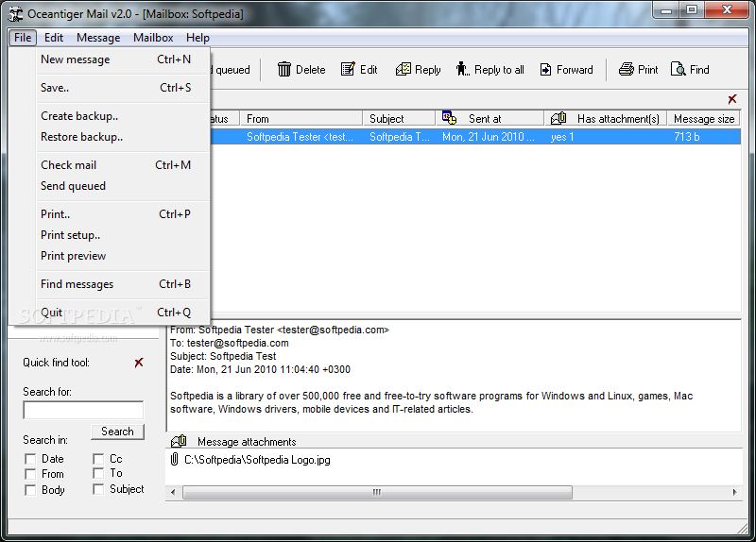756x542 pixels.
Task: Click the Forward toolbar icon
Action: pyautogui.click(x=546, y=70)
